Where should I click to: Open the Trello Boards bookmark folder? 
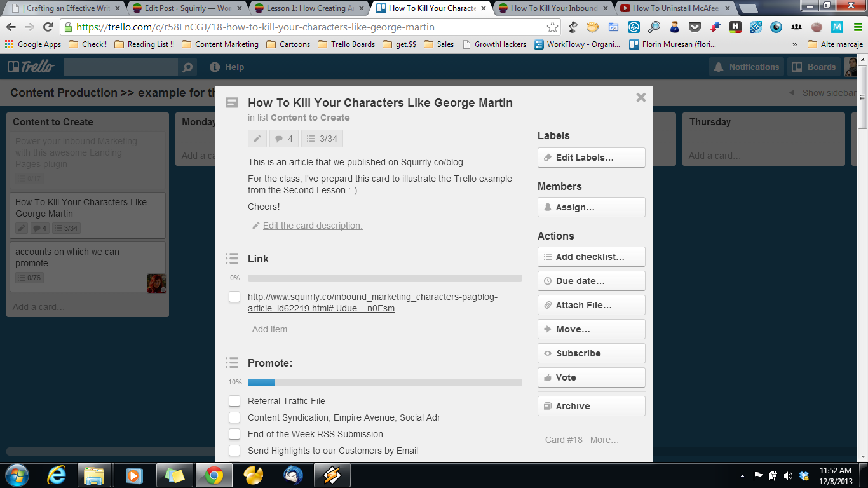[346, 44]
